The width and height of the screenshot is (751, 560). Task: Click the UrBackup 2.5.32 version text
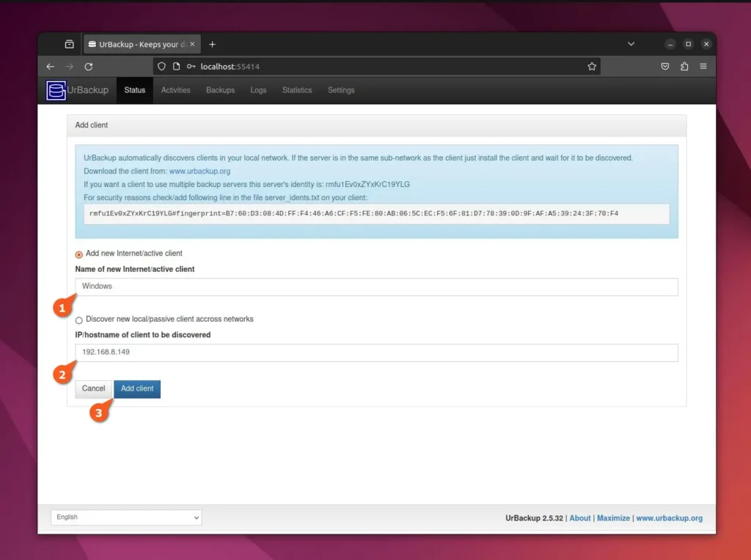coord(534,518)
